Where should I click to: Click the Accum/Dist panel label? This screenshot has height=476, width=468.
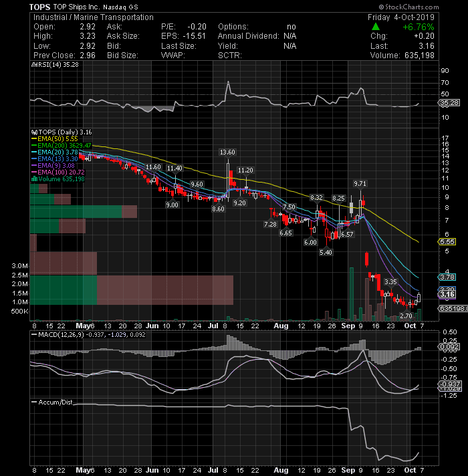point(52,402)
